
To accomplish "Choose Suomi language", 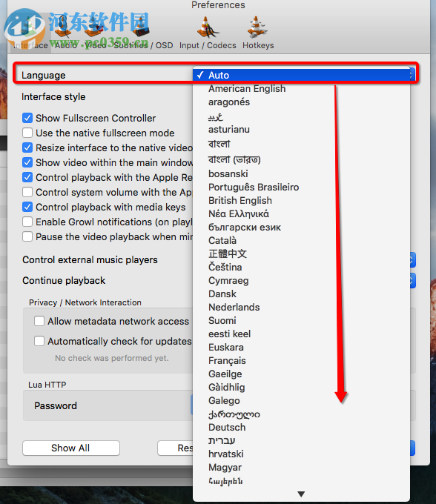I will (x=301, y=320).
